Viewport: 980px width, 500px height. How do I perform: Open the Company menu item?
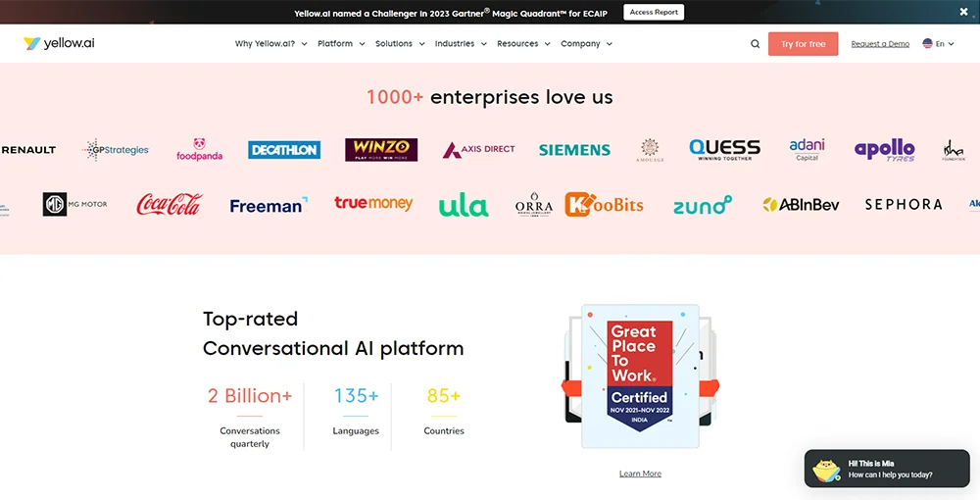click(580, 44)
